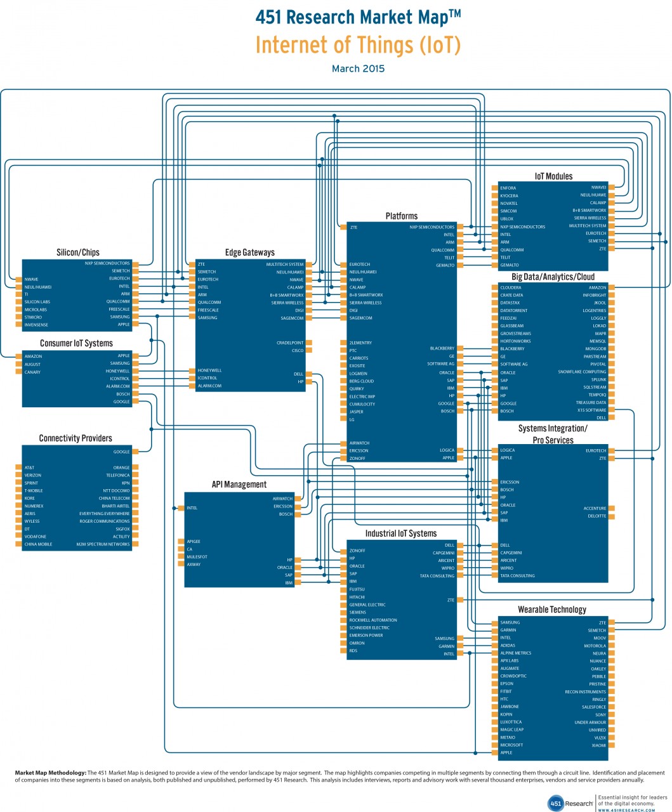
Task: Click CLOUDERA in Big Data box
Action: (x=511, y=287)
